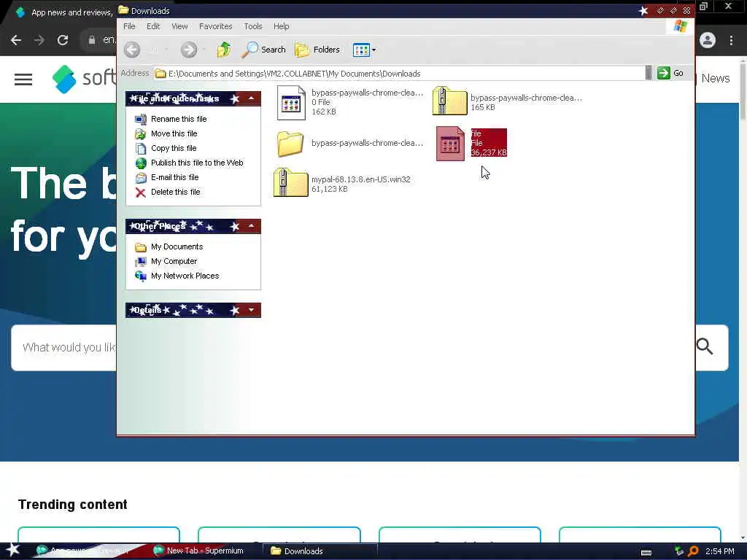The height and width of the screenshot is (560, 747).
Task: Click the red X delete icon
Action: click(141, 192)
